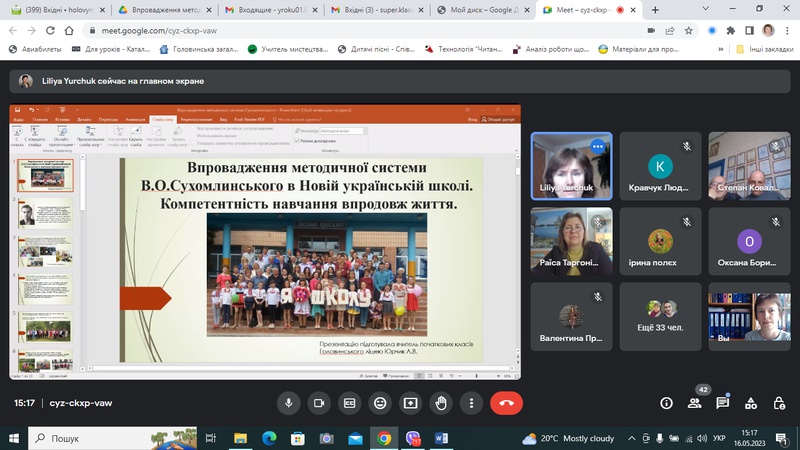
Task: Click share page icon in address bar
Action: tap(670, 31)
